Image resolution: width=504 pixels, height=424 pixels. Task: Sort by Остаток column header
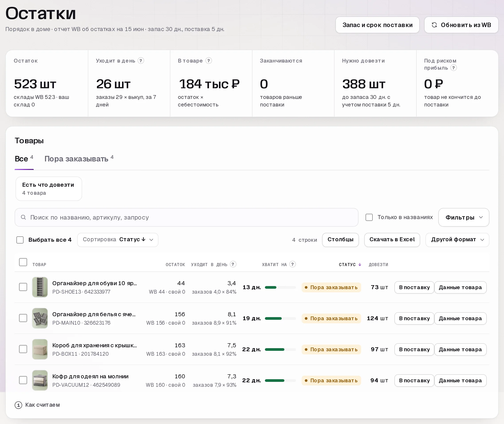pyautogui.click(x=175, y=264)
